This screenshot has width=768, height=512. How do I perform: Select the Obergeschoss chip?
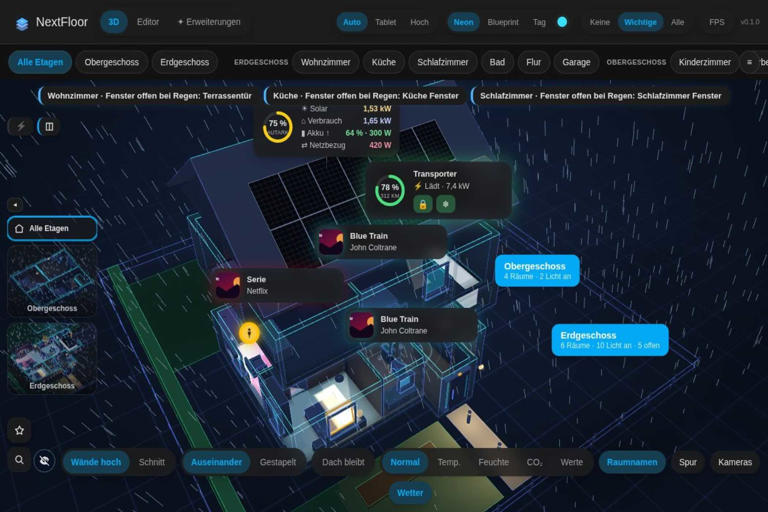pyautogui.click(x=112, y=62)
